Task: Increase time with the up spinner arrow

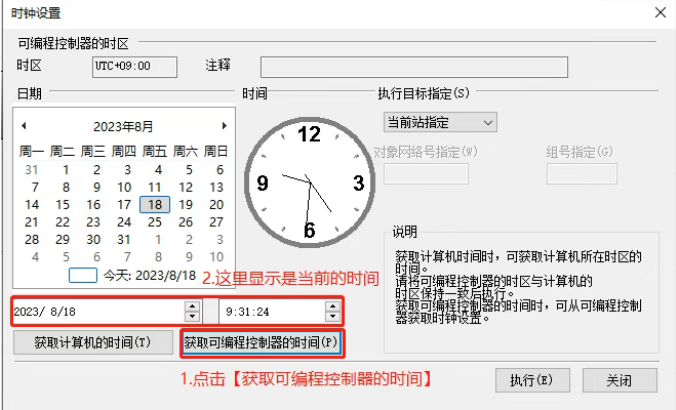Action: click(x=331, y=307)
